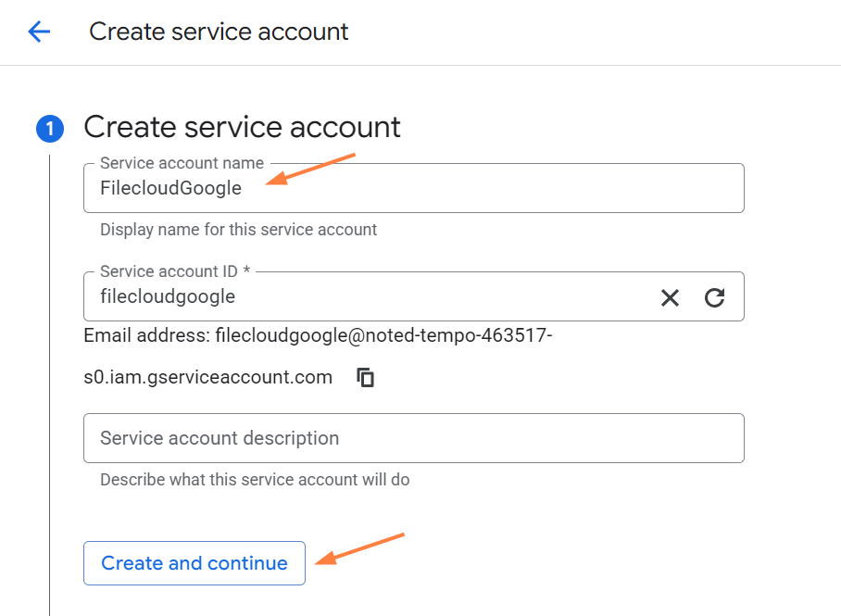Image resolution: width=841 pixels, height=616 pixels.
Task: Click the 'Service account name' floating label
Action: pyautogui.click(x=182, y=163)
